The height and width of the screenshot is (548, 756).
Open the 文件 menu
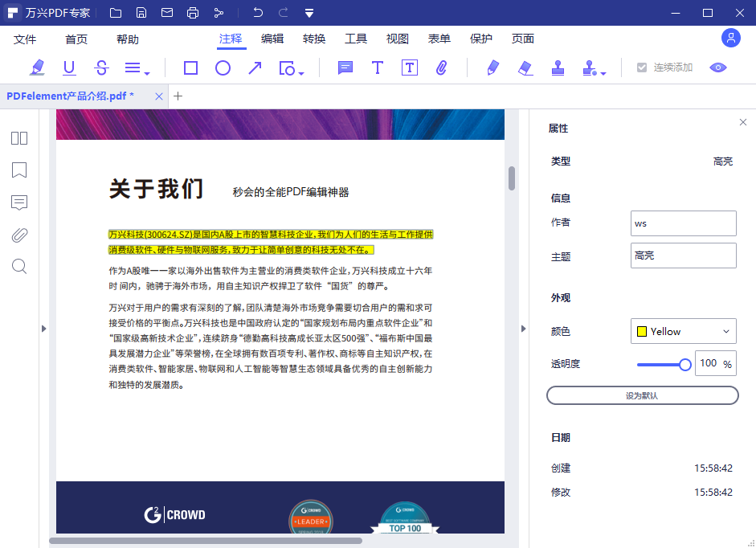coord(25,39)
